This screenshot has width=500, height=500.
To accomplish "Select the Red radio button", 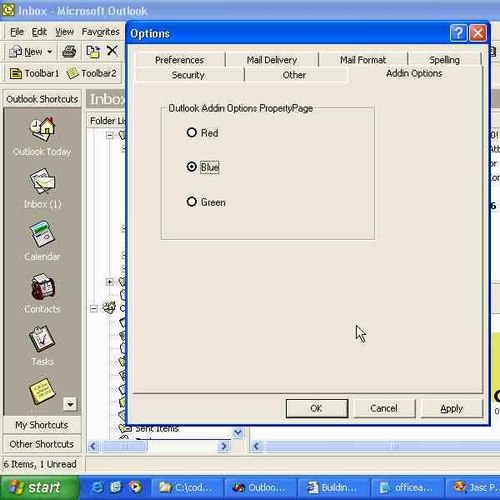I will pyautogui.click(x=192, y=133).
